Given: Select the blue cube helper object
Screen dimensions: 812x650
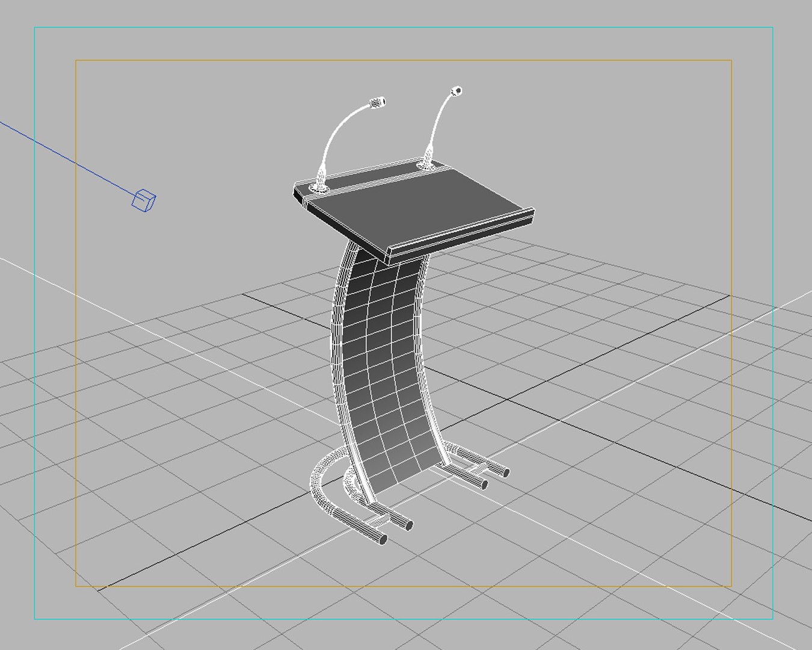Looking at the screenshot, I should point(144,199).
